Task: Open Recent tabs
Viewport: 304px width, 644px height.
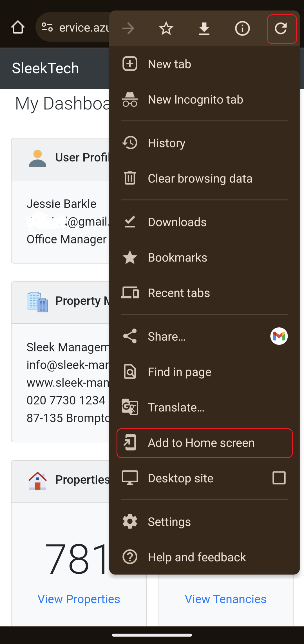Action: (204, 293)
